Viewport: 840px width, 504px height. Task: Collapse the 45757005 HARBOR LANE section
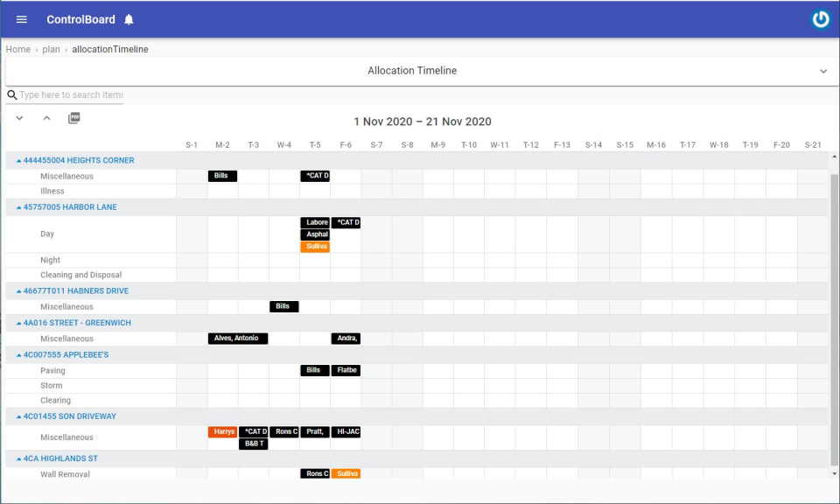(18, 206)
